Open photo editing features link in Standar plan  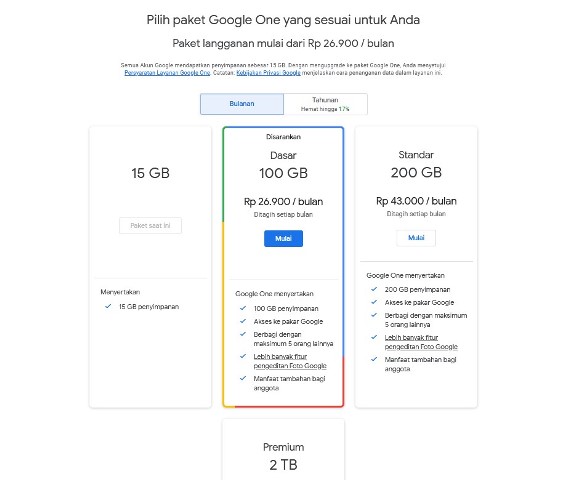point(421,342)
